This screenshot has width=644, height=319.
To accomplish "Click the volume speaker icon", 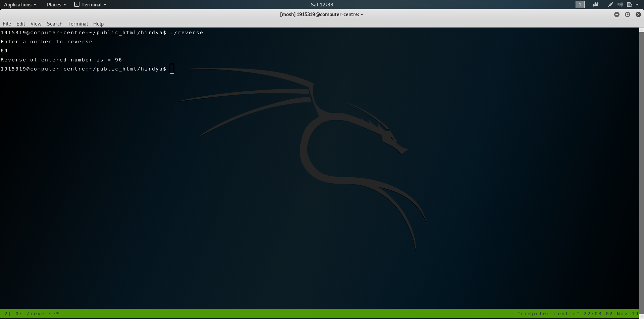I will click(620, 4).
